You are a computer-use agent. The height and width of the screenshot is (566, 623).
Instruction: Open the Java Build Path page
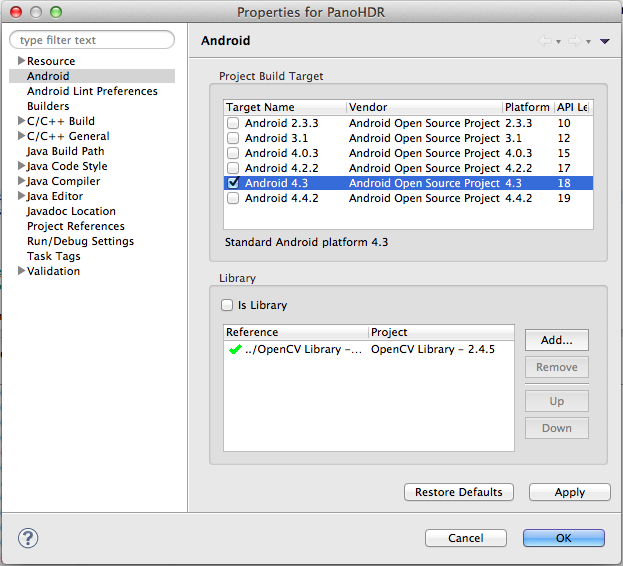[66, 151]
